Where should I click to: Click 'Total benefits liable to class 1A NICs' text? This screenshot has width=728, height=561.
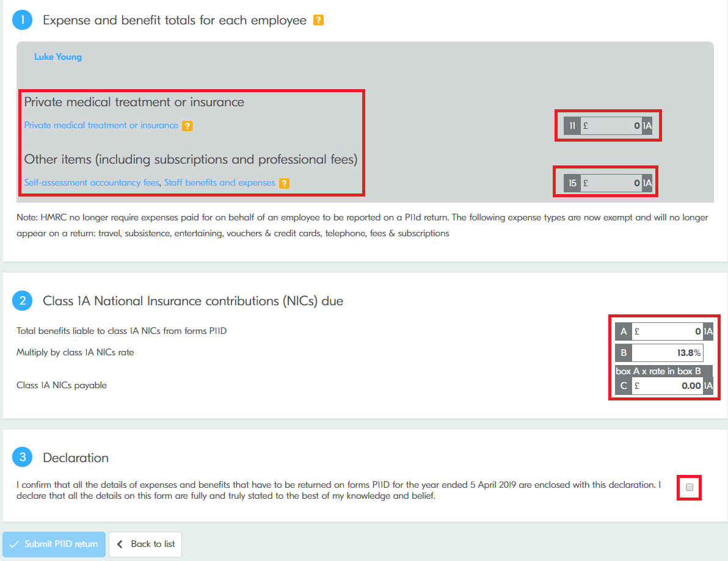122,331
